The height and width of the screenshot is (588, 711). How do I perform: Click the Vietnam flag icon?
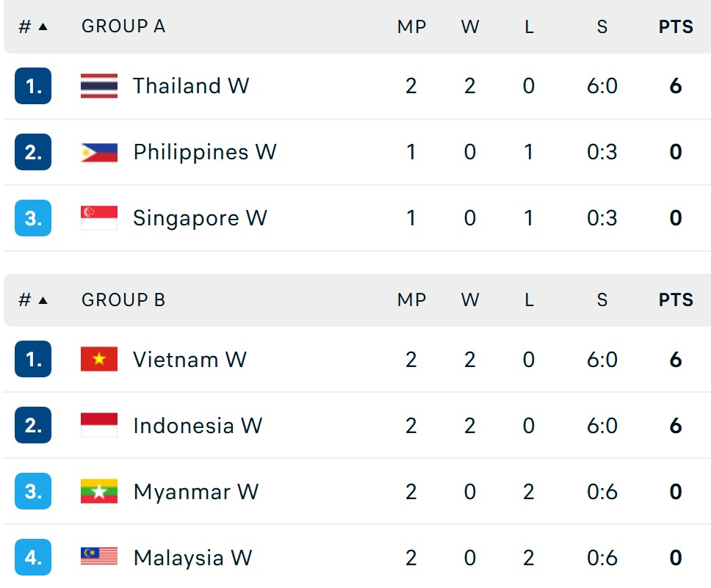[x=100, y=360]
